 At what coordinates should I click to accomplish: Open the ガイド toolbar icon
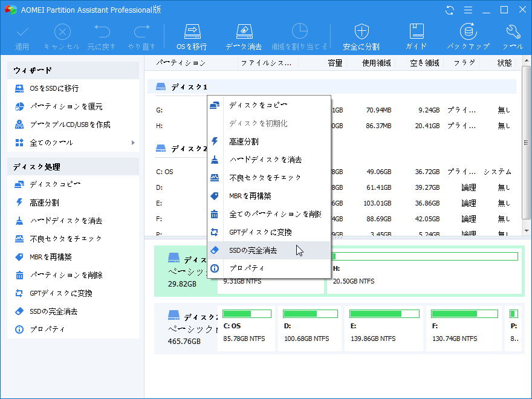[417, 37]
